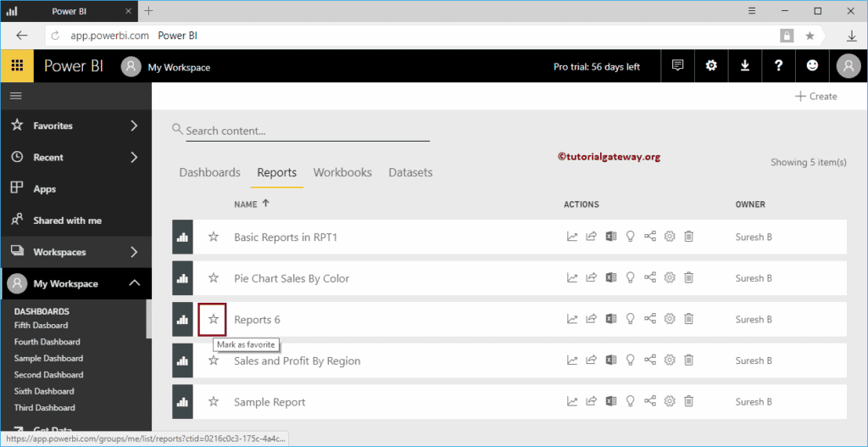
Task: Expand the Workspaces flyout chevron
Action: point(134,252)
